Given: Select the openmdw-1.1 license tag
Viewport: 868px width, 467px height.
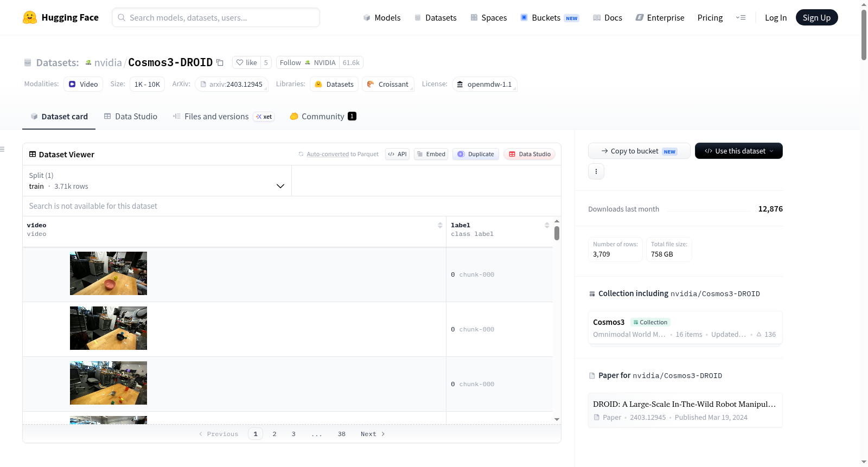Looking at the screenshot, I should 484,84.
